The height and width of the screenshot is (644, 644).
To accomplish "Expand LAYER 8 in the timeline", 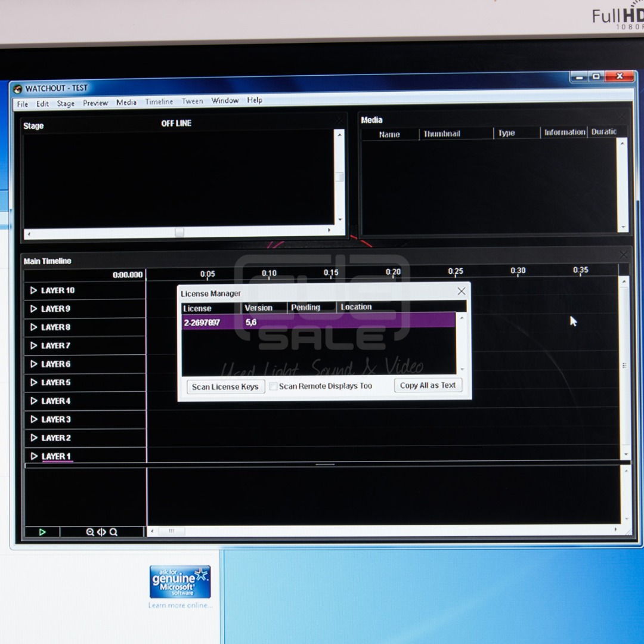I will 33,327.
